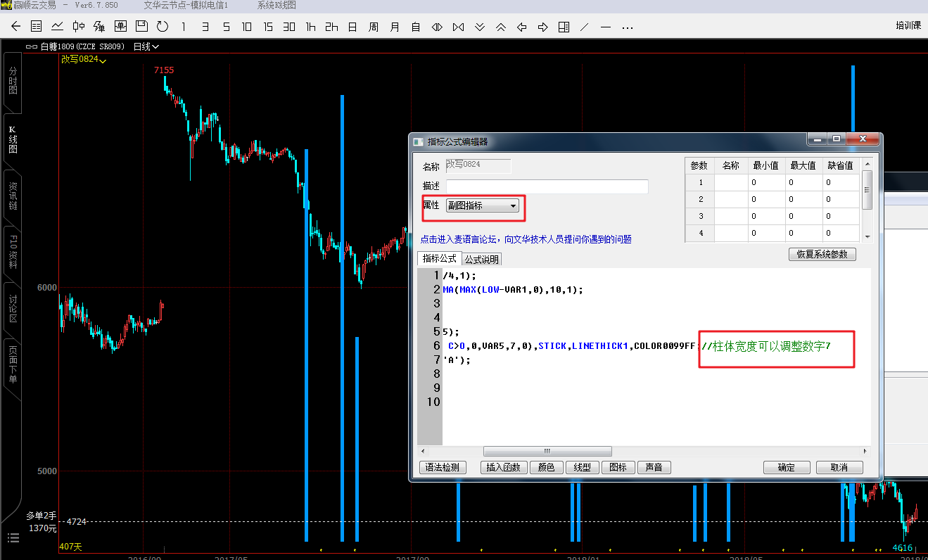Click the refresh circular arrow icon

[163, 27]
